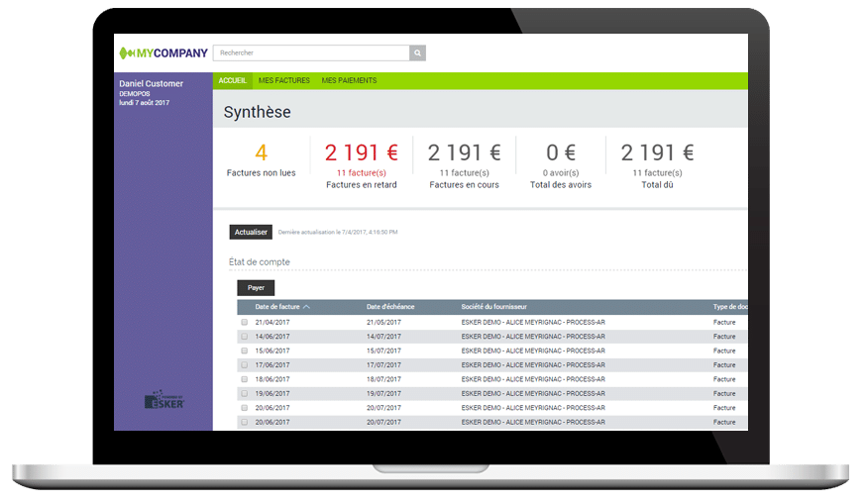The image size is (868, 503).
Task: Click the Payer button
Action: pos(256,288)
